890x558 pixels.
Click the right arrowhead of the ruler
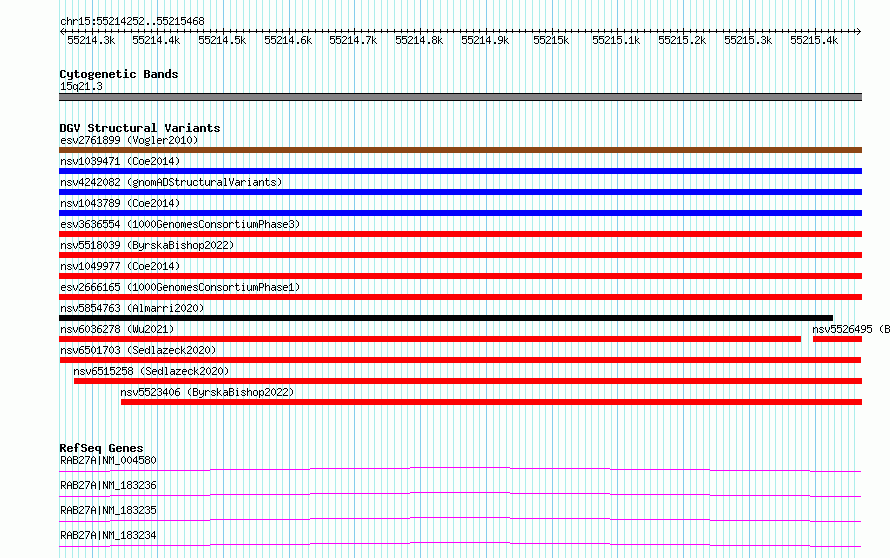click(859, 31)
